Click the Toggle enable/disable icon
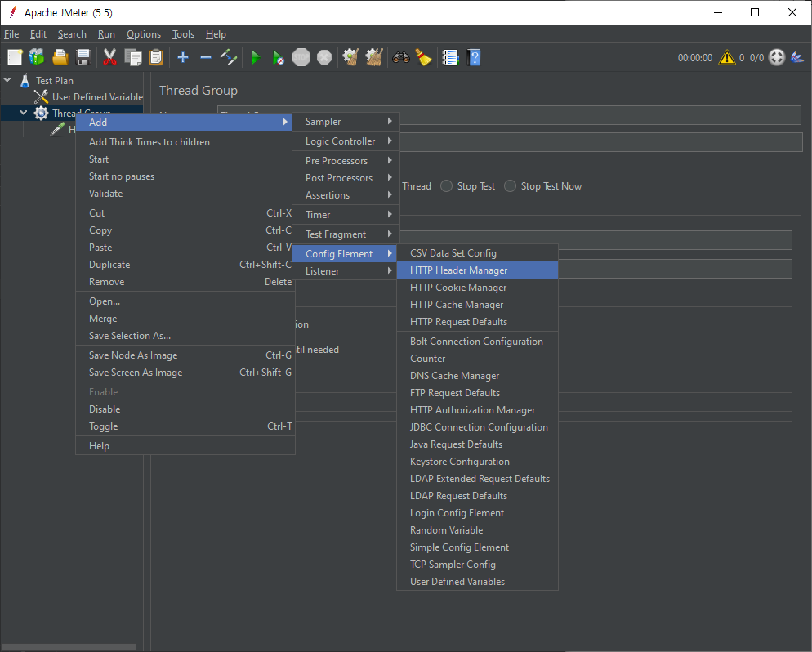This screenshot has height=652, width=812. click(x=229, y=57)
